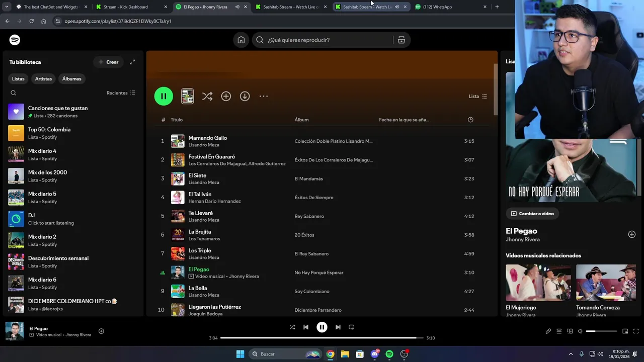The height and width of the screenshot is (362, 644).
Task: Open the play queue icon
Action: [559, 331]
